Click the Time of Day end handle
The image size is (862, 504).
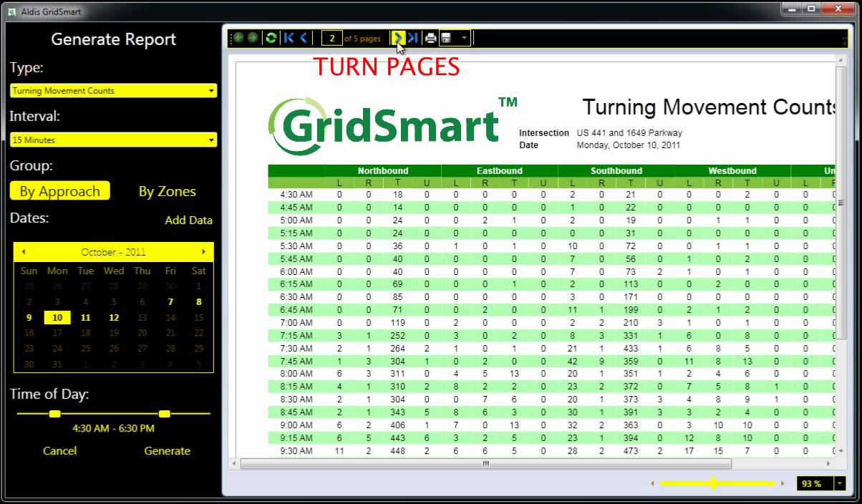pyautogui.click(x=165, y=414)
